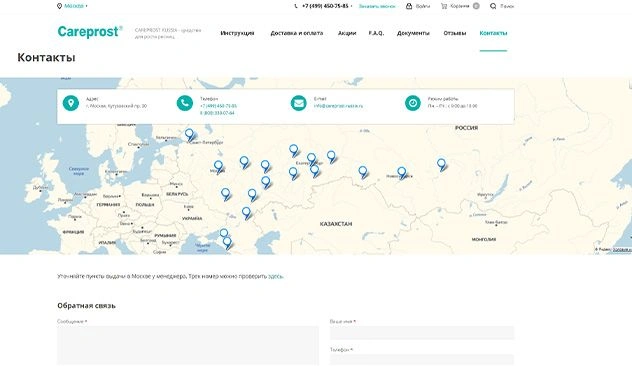Click the Careprost logo
Viewport: 632px width, 366px height.
tap(90, 32)
